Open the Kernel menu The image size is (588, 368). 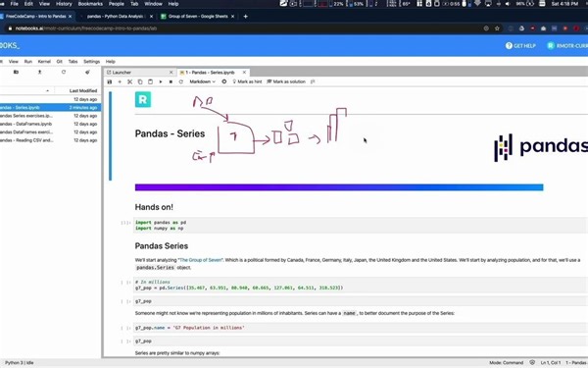[x=44, y=62]
